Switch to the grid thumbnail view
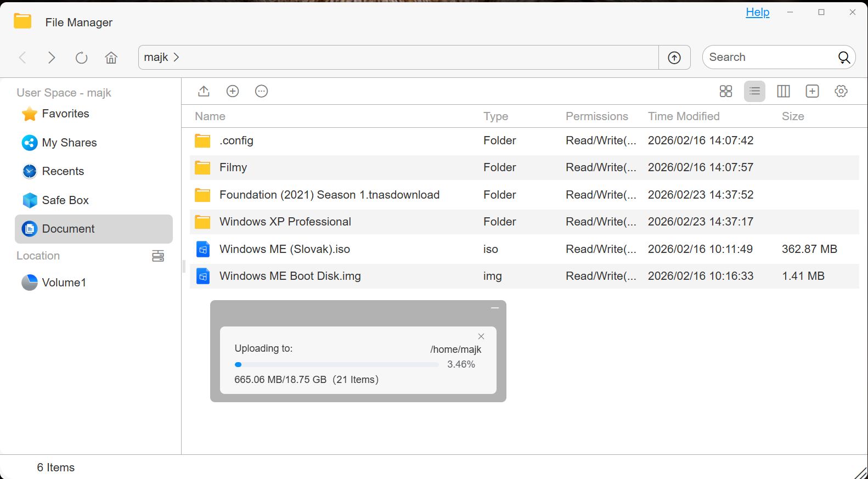This screenshot has height=479, width=868. [x=725, y=91]
